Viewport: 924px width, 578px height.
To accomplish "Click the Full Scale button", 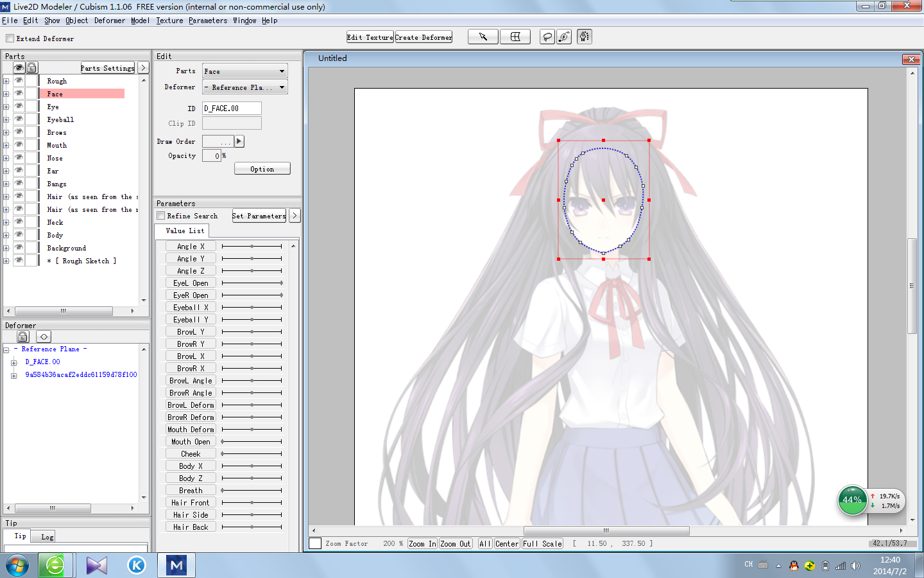I will (542, 543).
